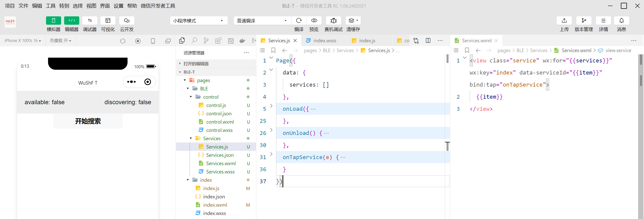644x219 pixels.
Task: Toggle the Debugger panel button
Action: (90, 20)
